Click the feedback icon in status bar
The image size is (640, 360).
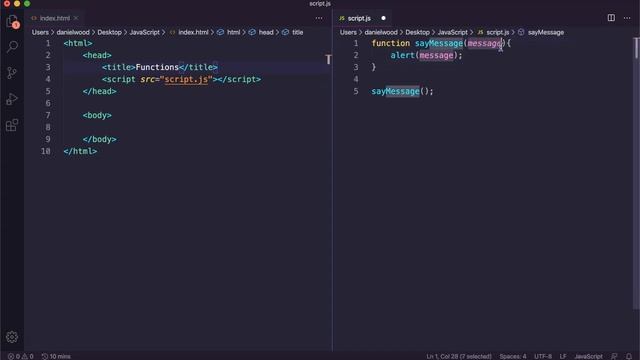coord(614,356)
